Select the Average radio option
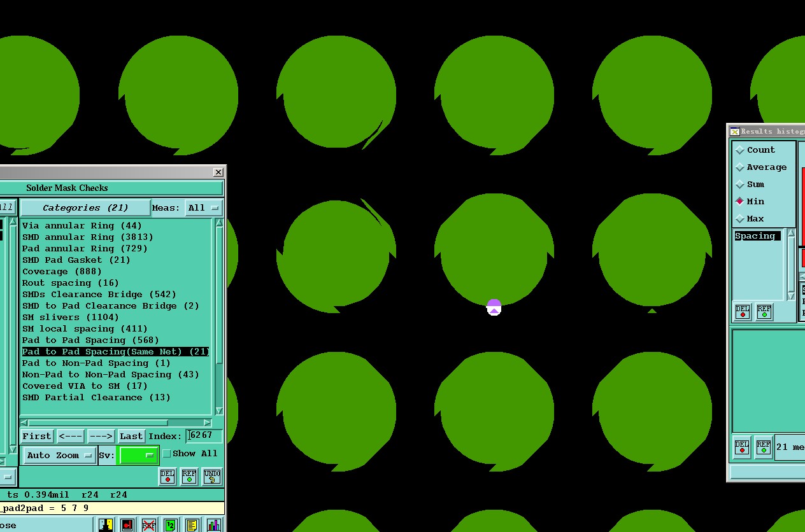Image resolution: width=805 pixels, height=532 pixels. pyautogui.click(x=761, y=167)
